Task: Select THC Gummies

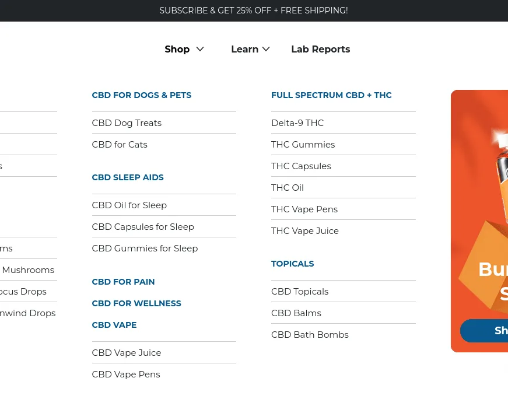Action: 303,145
